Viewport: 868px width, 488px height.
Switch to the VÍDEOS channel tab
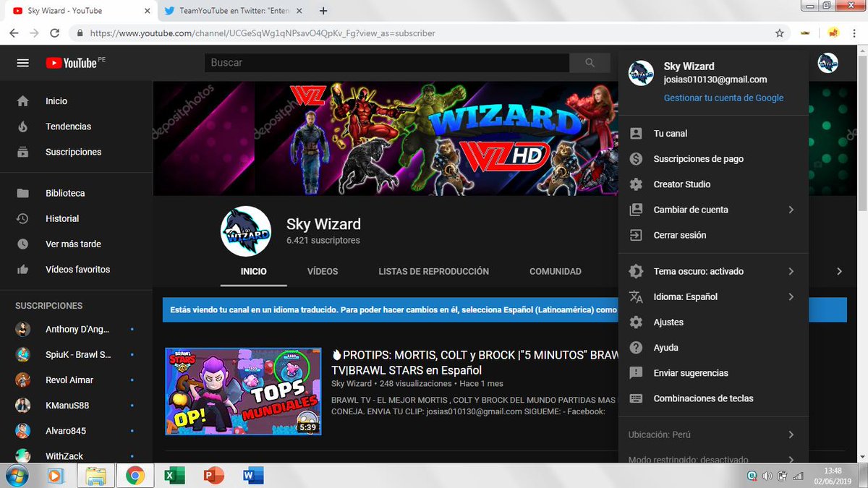tap(323, 272)
